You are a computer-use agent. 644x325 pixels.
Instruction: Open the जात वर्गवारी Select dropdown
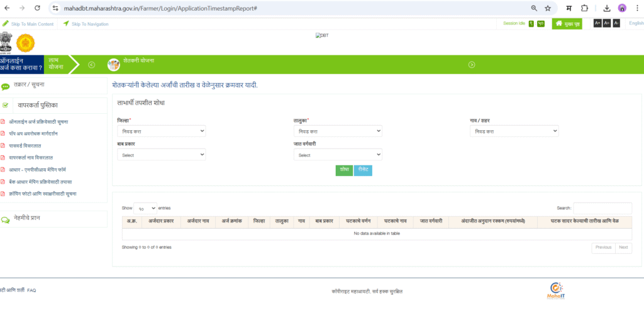pos(338,155)
